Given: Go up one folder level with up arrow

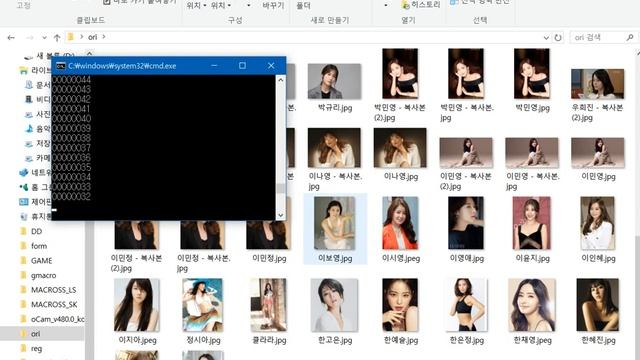Looking at the screenshot, I should (57, 38).
